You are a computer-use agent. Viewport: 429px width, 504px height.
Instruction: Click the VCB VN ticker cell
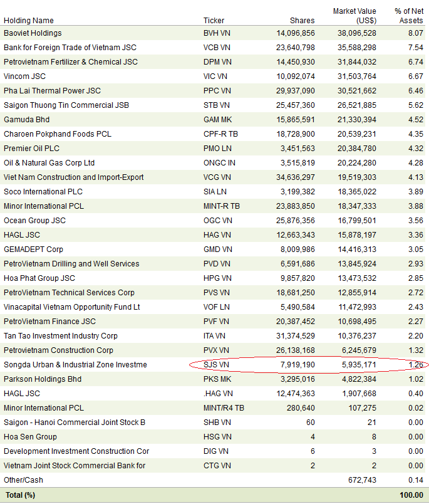click(217, 48)
